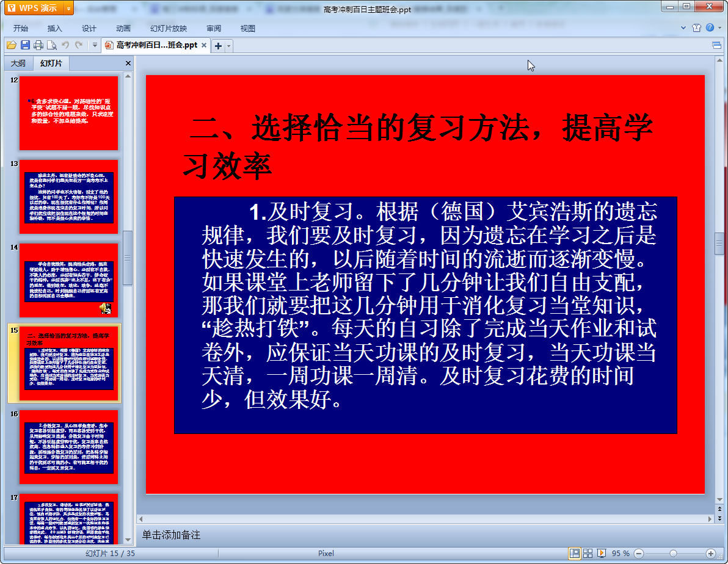
Task: Zoom out with the minus button
Action: [x=639, y=554]
